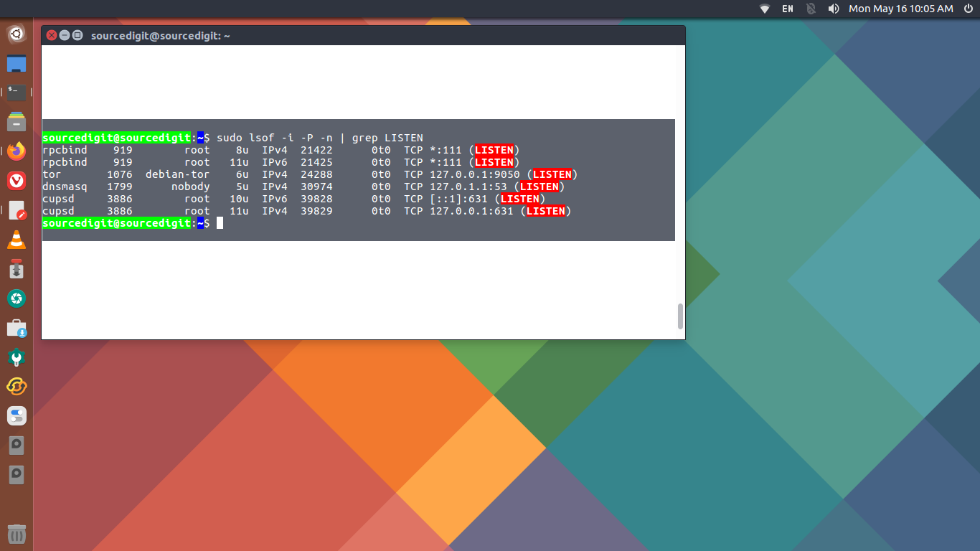Open the Files manager icon
The image size is (980, 551).
tap(17, 122)
